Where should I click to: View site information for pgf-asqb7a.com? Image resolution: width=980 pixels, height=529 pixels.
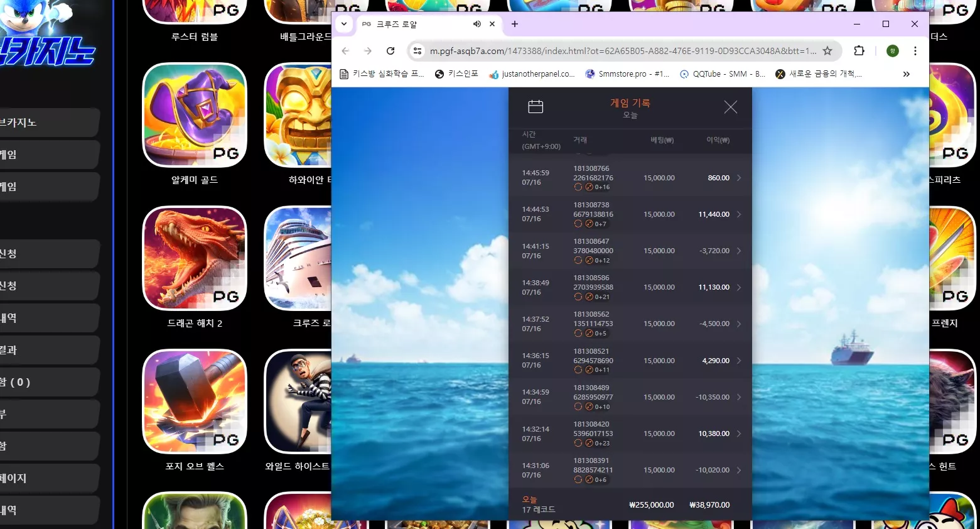(417, 51)
